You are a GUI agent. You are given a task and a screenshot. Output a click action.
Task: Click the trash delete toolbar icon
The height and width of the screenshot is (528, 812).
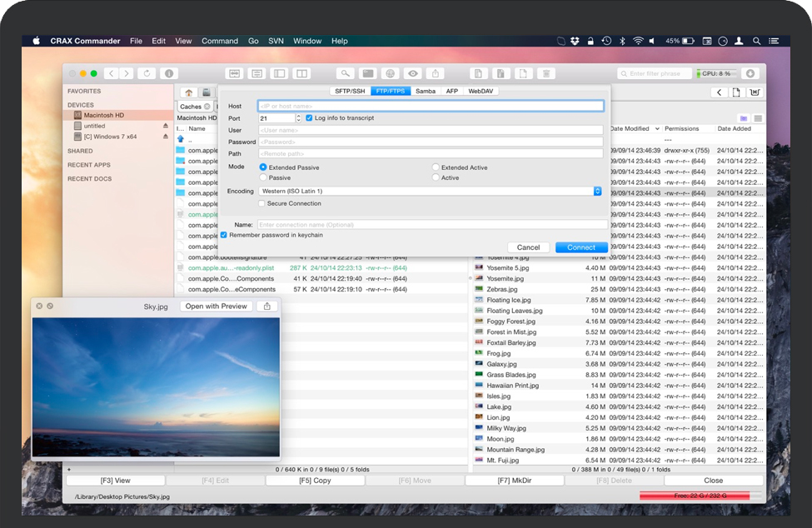(x=545, y=73)
